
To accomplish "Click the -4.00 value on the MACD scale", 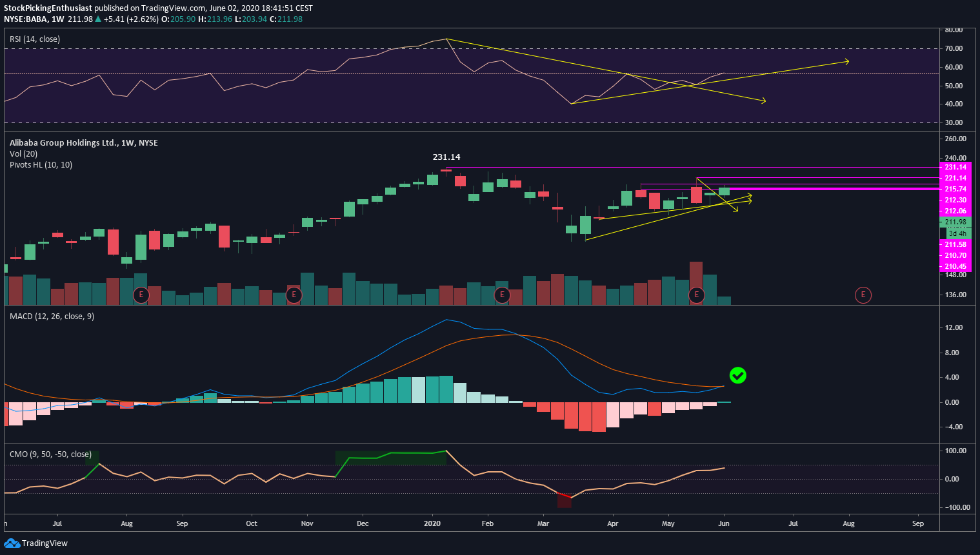I will (954, 427).
